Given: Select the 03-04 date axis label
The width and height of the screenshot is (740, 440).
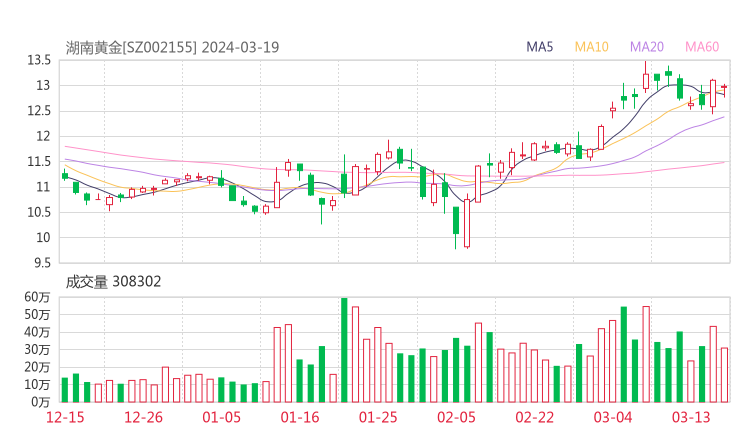Looking at the screenshot, I should 613,417.
